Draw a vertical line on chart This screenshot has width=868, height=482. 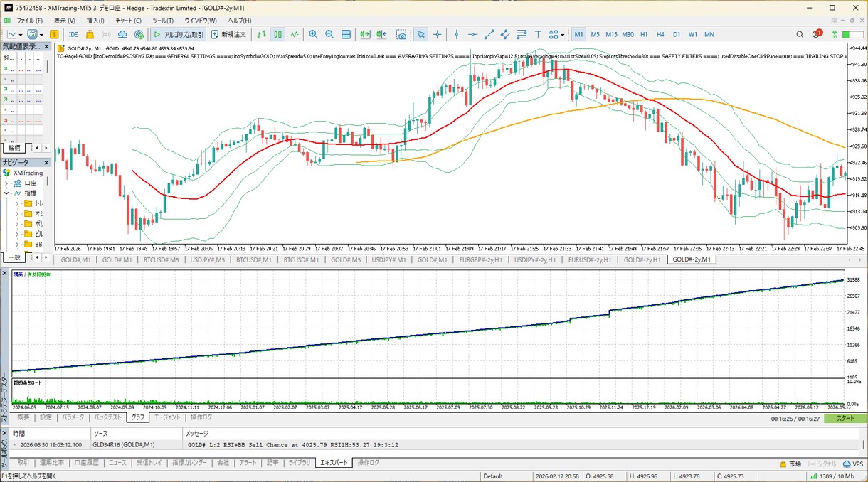click(x=457, y=34)
